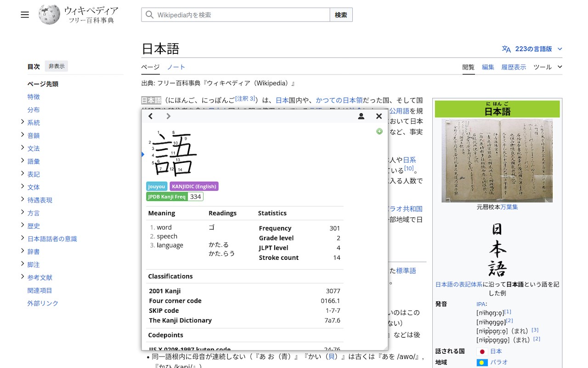This screenshot has height=368, width=588.
Task: Click the Palau flag icon next to パラオ
Action: [482, 362]
